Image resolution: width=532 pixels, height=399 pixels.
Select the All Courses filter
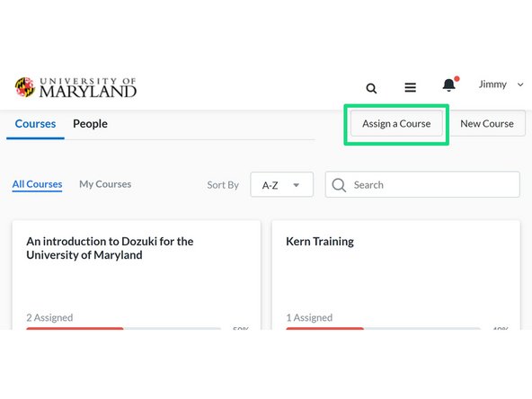(38, 184)
